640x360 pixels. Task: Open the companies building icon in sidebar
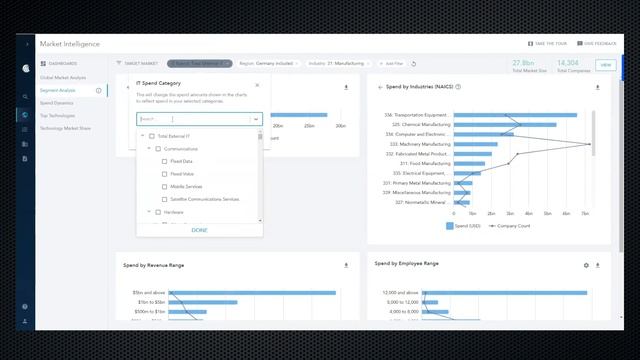[x=25, y=144]
